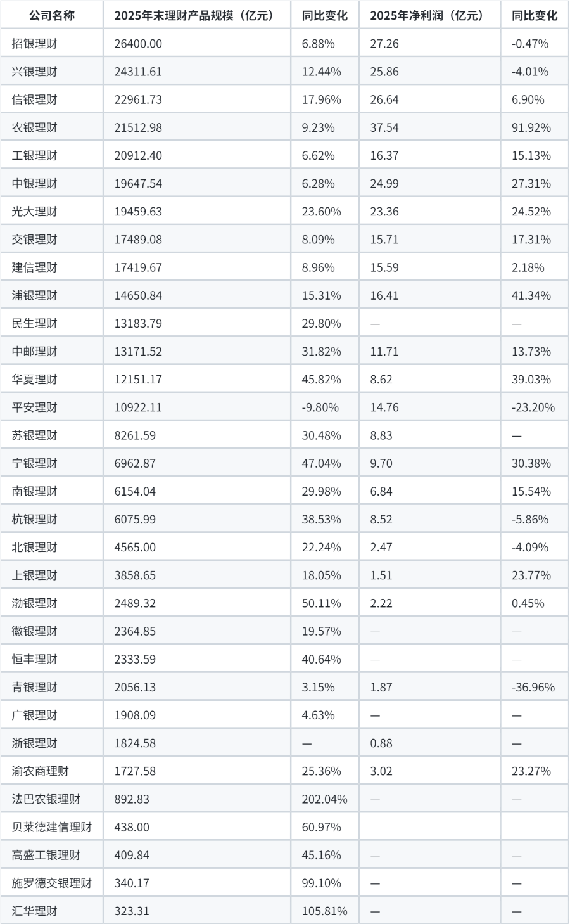The height and width of the screenshot is (924, 570).
Task: Click 法巴农银理财 scale change 202.04%
Action: click(324, 799)
